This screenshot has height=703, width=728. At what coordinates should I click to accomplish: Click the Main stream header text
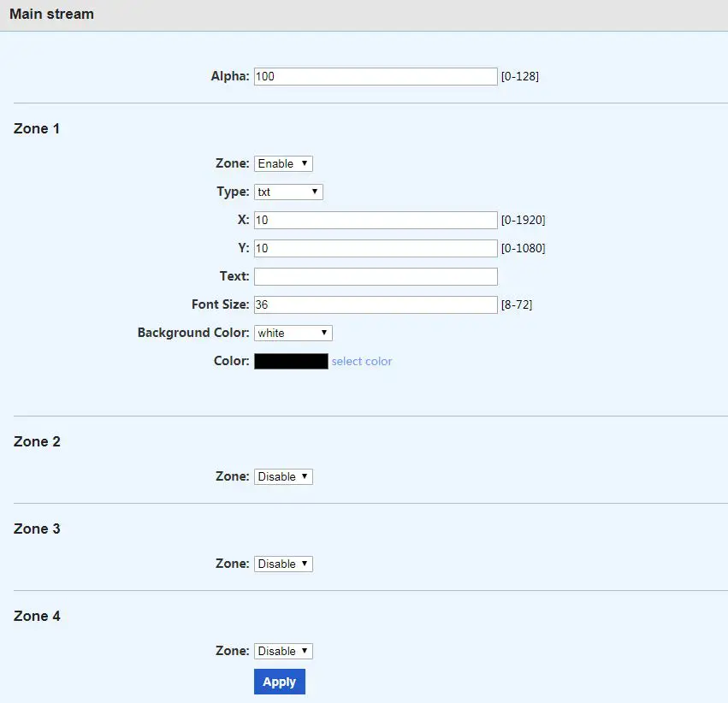[x=51, y=14]
